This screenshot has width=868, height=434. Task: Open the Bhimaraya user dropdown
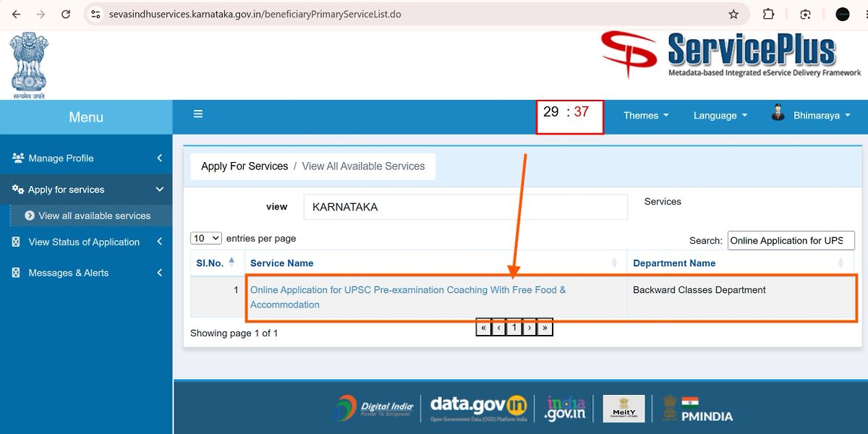pos(822,115)
